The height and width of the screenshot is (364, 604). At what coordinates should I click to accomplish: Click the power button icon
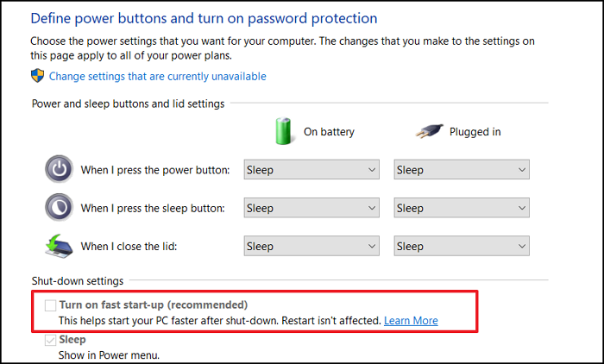pos(59,169)
